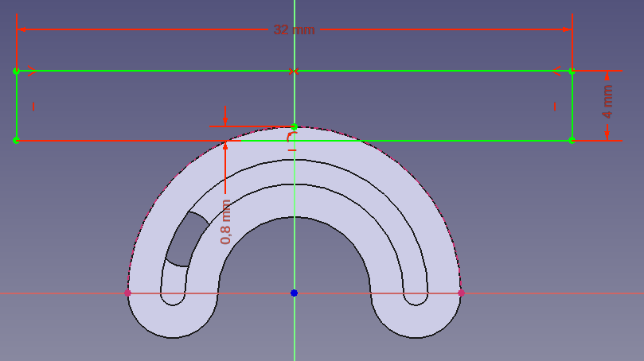Click the bottom-right rectangle corner point
This screenshot has width=644, height=361.
tap(572, 140)
